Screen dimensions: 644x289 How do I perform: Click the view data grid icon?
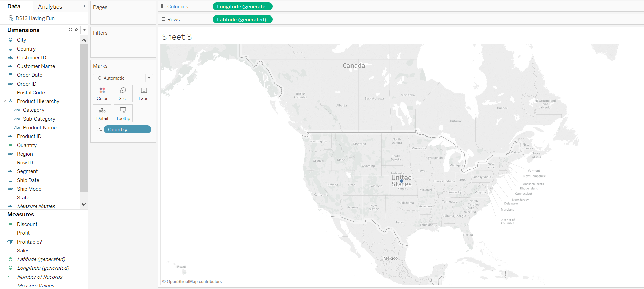click(70, 30)
